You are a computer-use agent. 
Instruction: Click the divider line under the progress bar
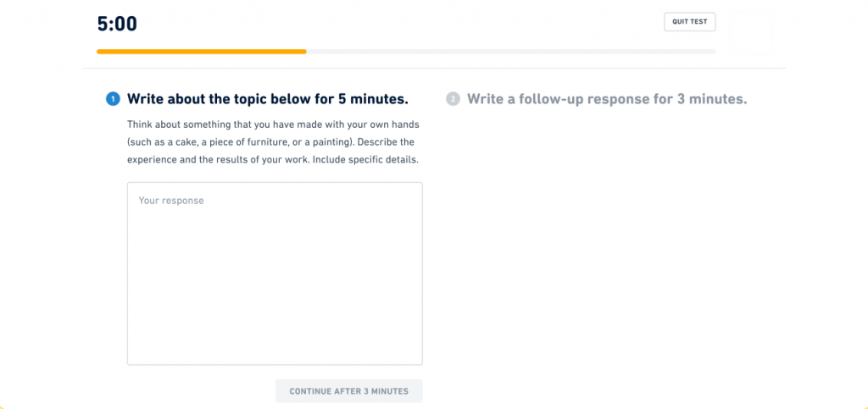click(x=434, y=68)
